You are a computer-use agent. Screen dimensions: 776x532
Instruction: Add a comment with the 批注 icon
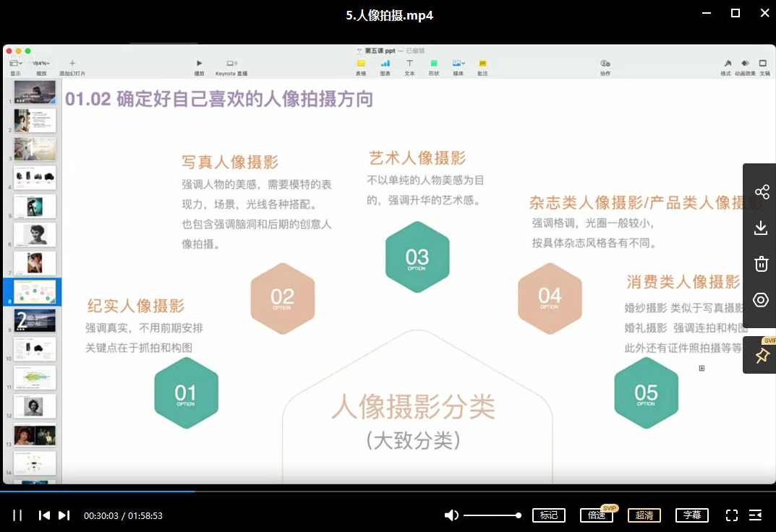point(482,64)
